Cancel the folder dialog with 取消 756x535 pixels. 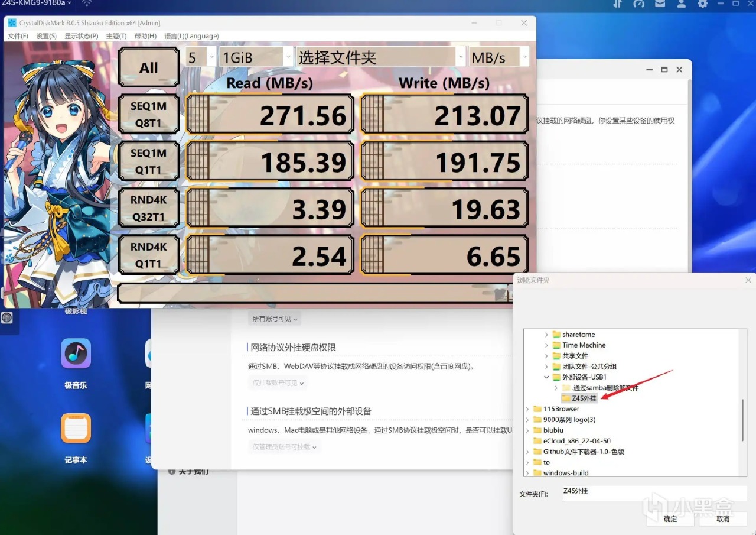tap(723, 518)
